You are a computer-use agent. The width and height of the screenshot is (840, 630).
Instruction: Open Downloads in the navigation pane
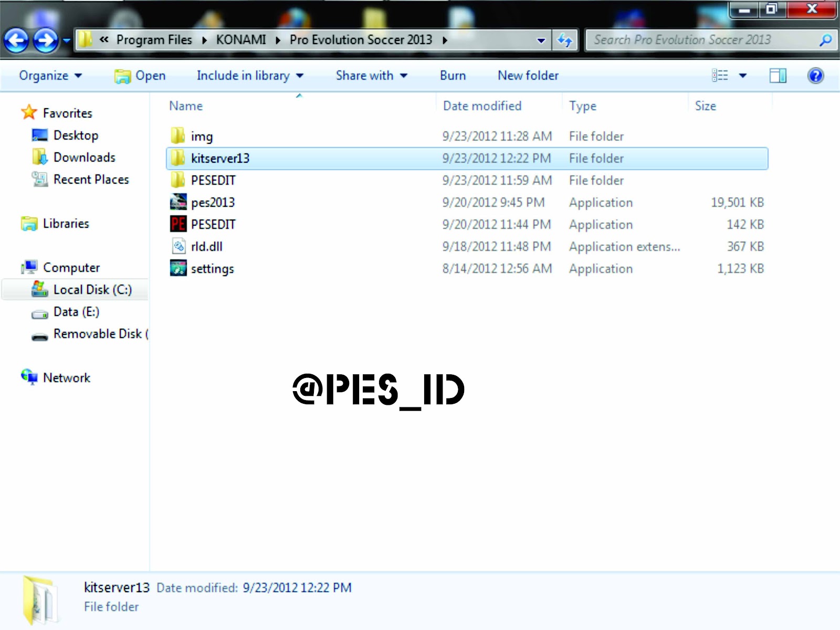point(84,157)
